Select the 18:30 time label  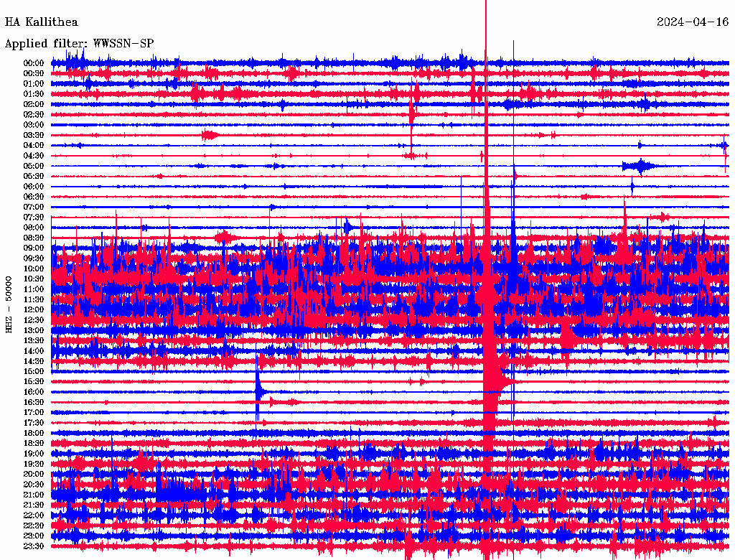pos(34,444)
